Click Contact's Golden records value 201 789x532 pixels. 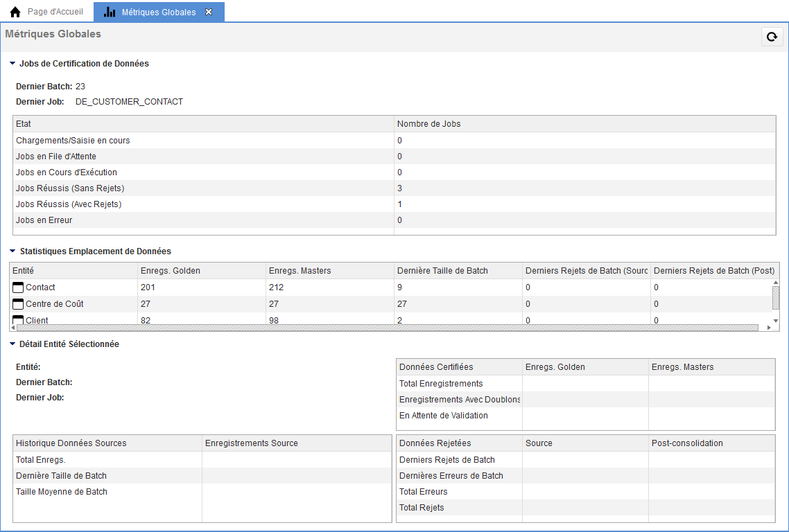click(x=148, y=287)
